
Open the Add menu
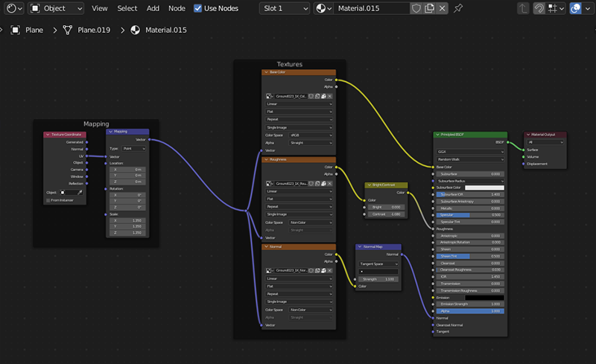153,8
